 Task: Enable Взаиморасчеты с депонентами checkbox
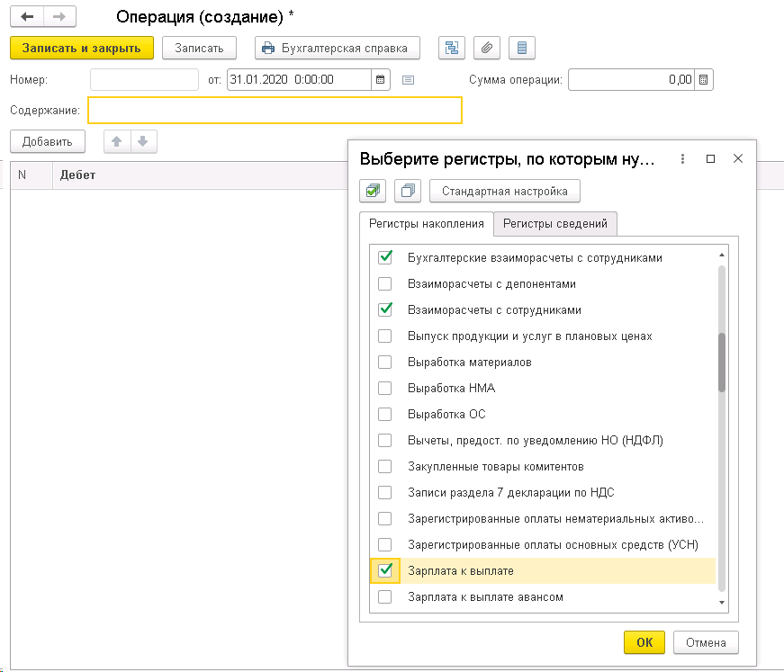[385, 283]
